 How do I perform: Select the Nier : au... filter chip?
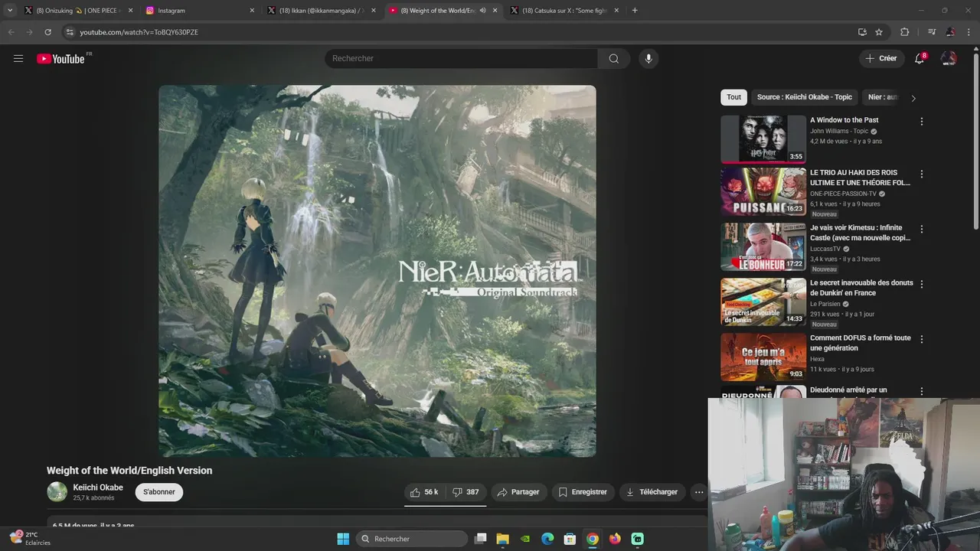coord(883,97)
